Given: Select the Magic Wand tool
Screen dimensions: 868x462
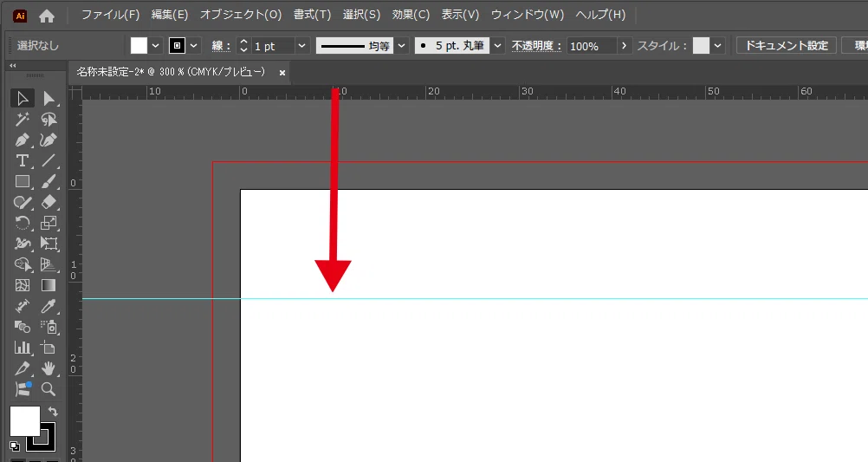Looking at the screenshot, I should click(23, 119).
